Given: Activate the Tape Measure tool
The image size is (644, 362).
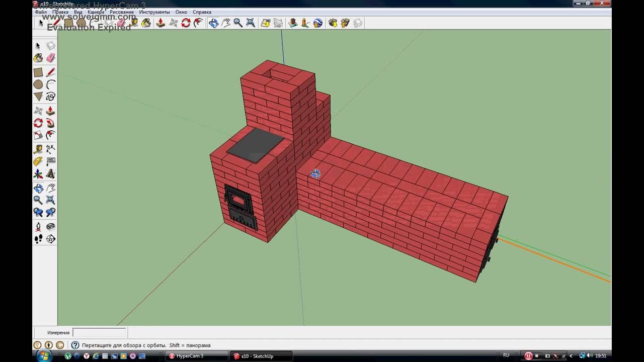Looking at the screenshot, I should pos(38,149).
